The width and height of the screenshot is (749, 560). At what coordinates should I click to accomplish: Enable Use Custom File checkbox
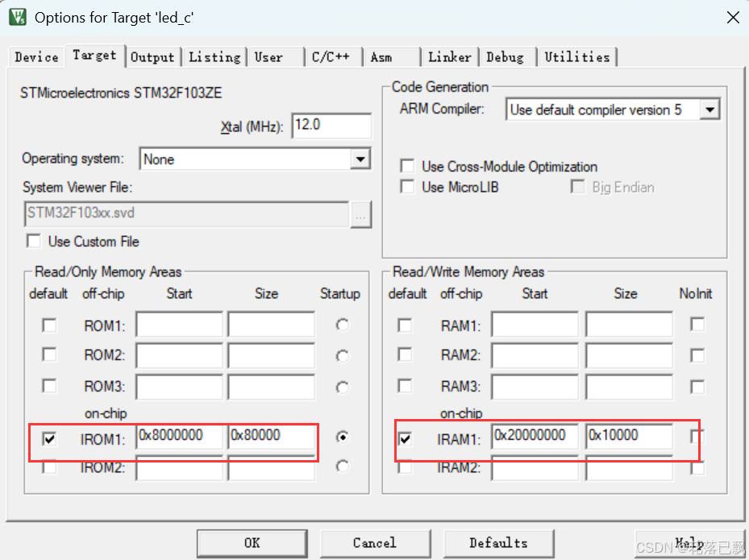tap(34, 241)
